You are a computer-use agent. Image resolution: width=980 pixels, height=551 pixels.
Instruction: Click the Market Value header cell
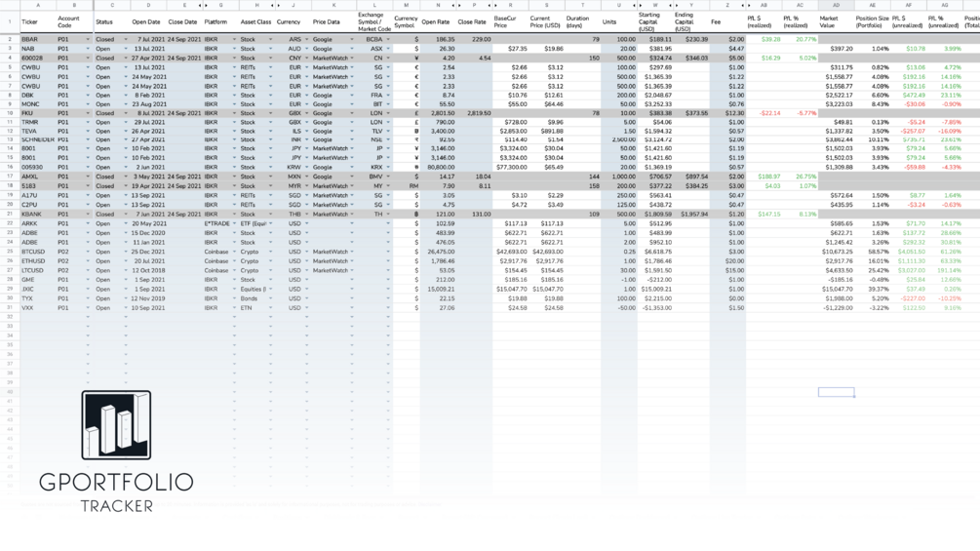click(x=836, y=21)
